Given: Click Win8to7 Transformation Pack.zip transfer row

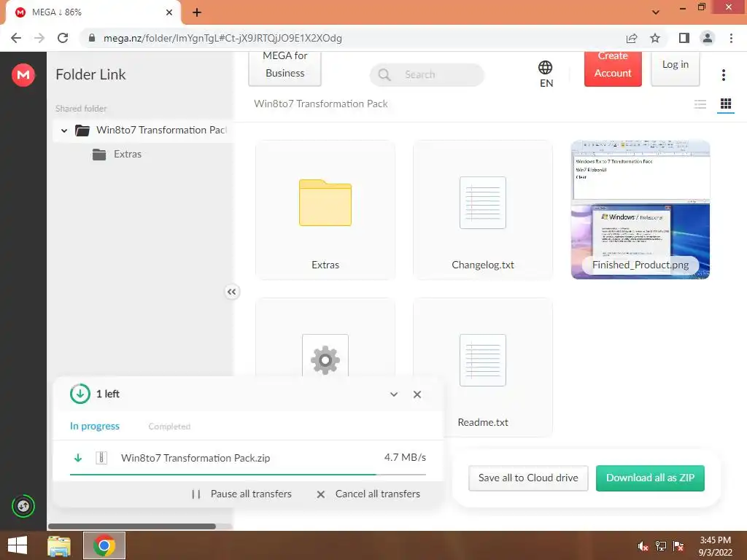Looking at the screenshot, I should pos(248,458).
